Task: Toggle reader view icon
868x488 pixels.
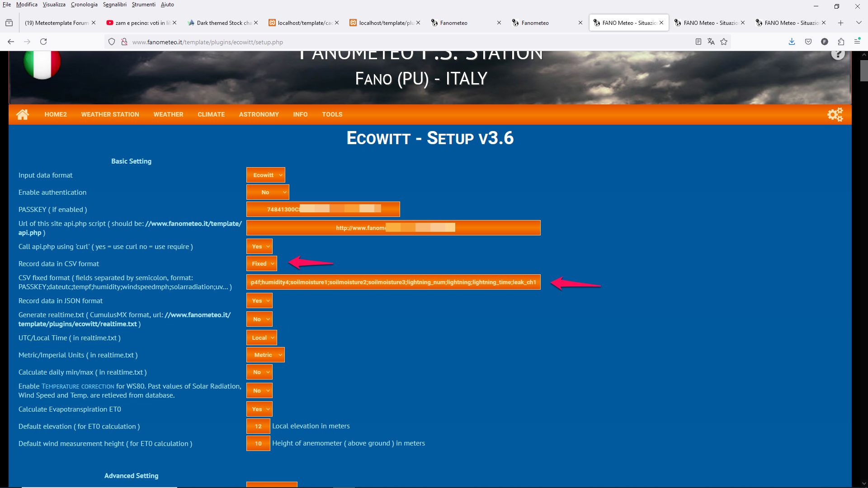Action: point(698,42)
